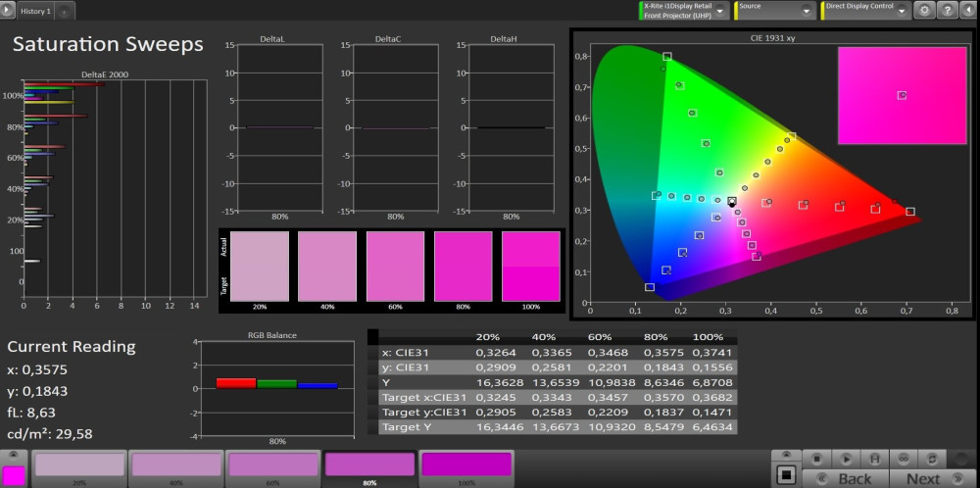Expand the left panel arrow at top-left

tap(8, 11)
